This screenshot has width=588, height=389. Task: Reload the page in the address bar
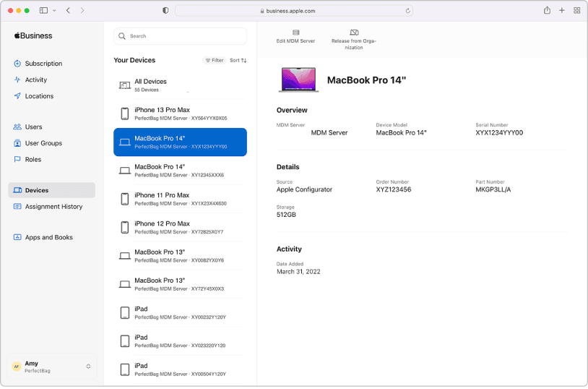click(408, 11)
